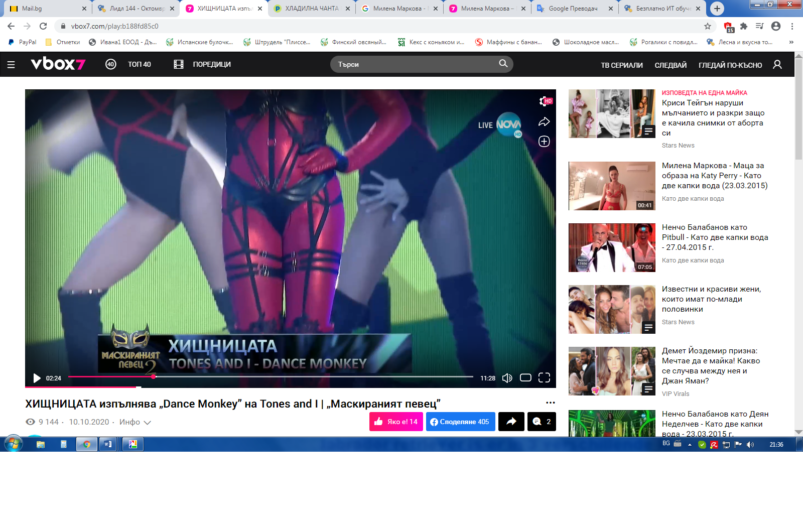Add video to playlist plus icon
Viewport: 803px width, 532px height.
pos(544,142)
